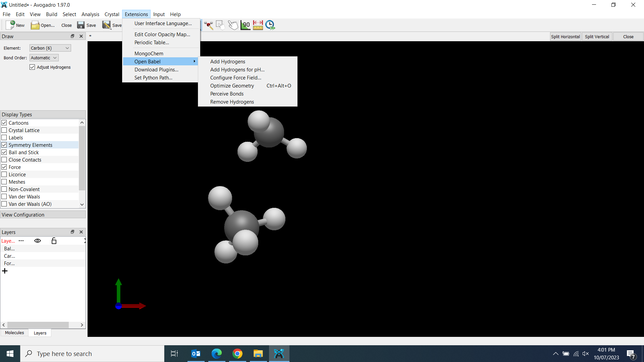The height and width of the screenshot is (362, 644).
Task: Choose Remove Hydrogens menu entry
Action: (x=248, y=102)
